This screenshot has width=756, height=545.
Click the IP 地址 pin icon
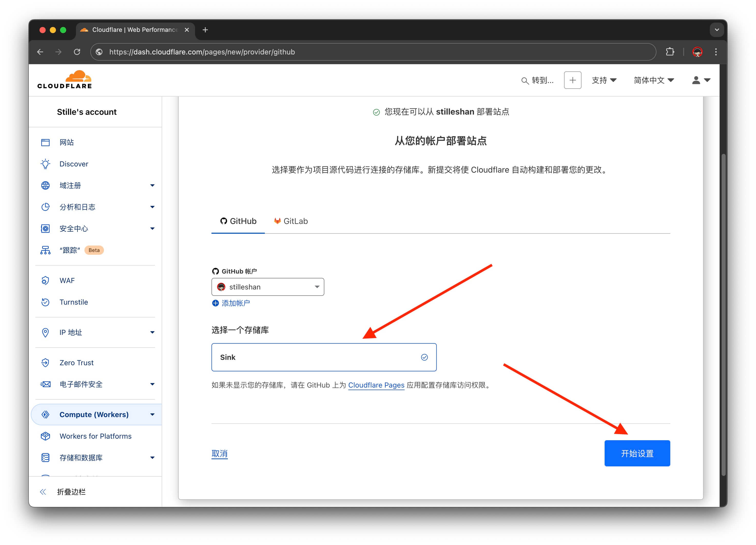click(x=45, y=332)
